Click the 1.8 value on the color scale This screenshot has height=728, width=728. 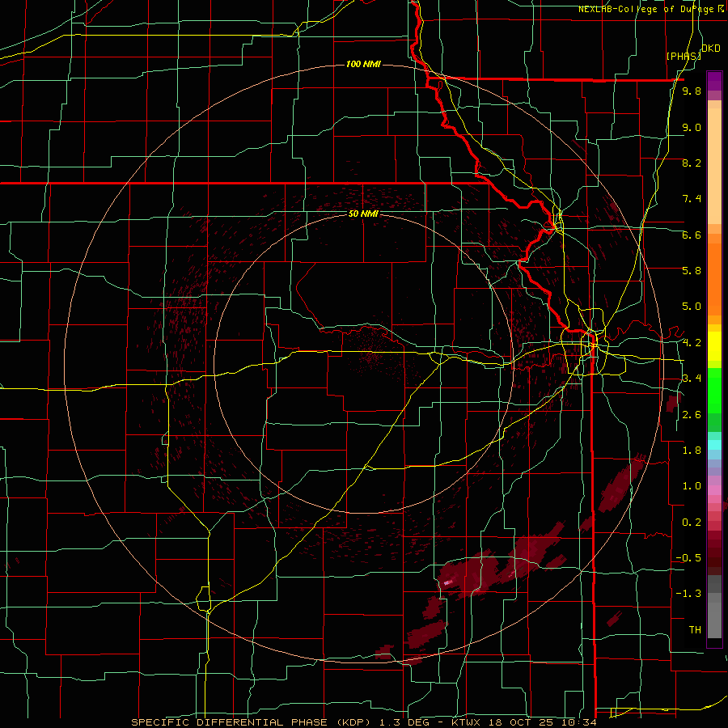[x=692, y=451]
